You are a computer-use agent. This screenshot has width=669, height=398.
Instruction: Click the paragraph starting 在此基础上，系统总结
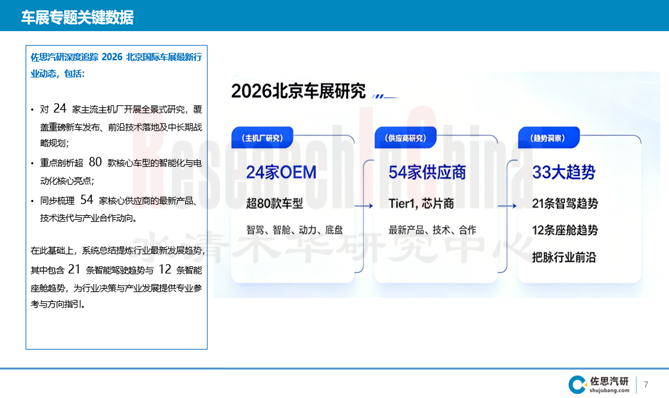click(117, 277)
